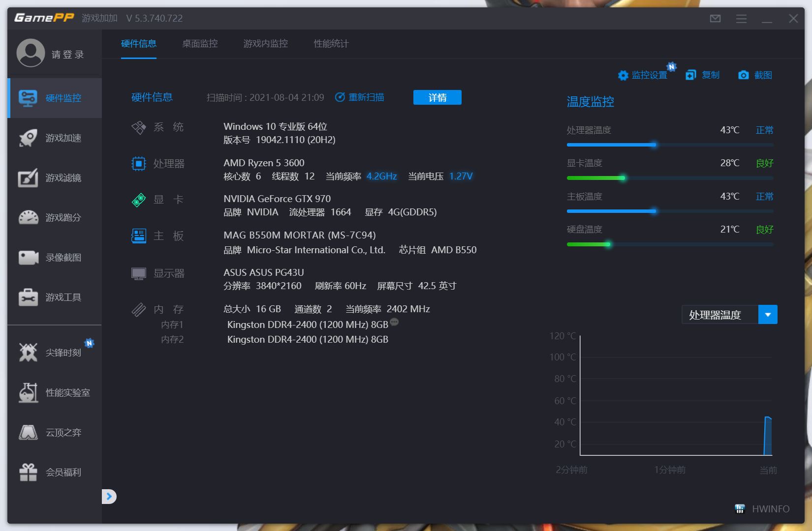Click the 复制 text link
This screenshot has width=812, height=531.
click(x=711, y=75)
